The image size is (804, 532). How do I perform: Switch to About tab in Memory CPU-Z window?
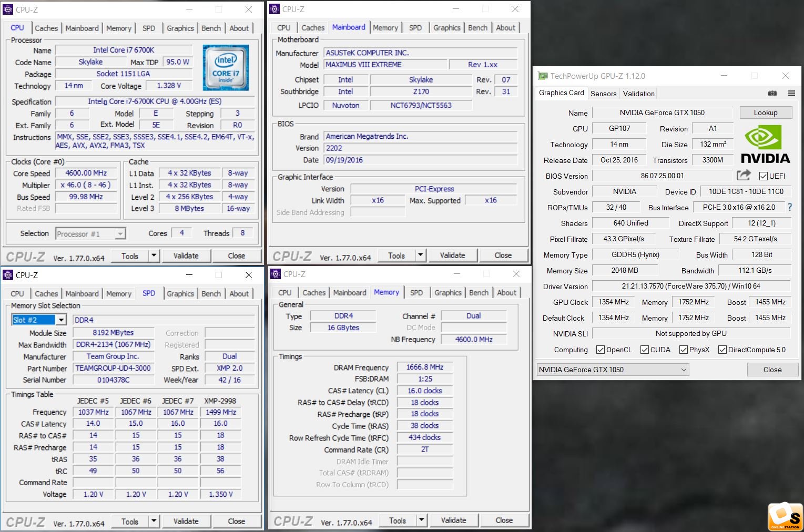[506, 293]
